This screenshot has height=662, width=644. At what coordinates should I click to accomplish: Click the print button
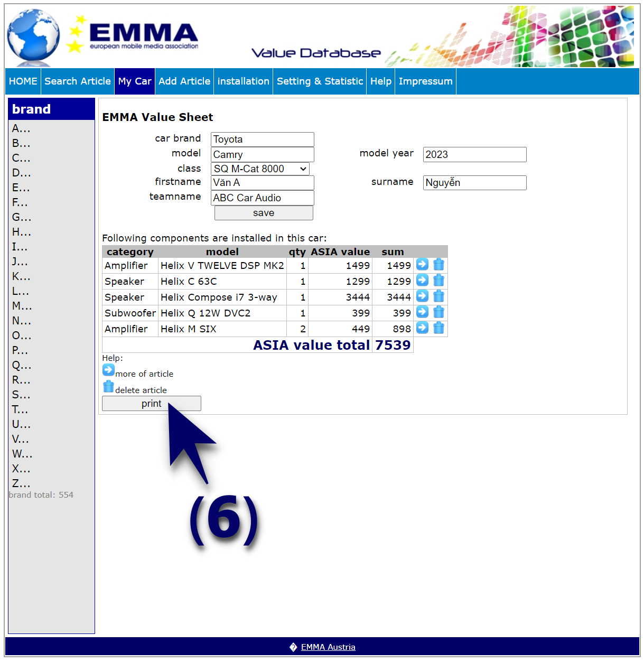(152, 404)
